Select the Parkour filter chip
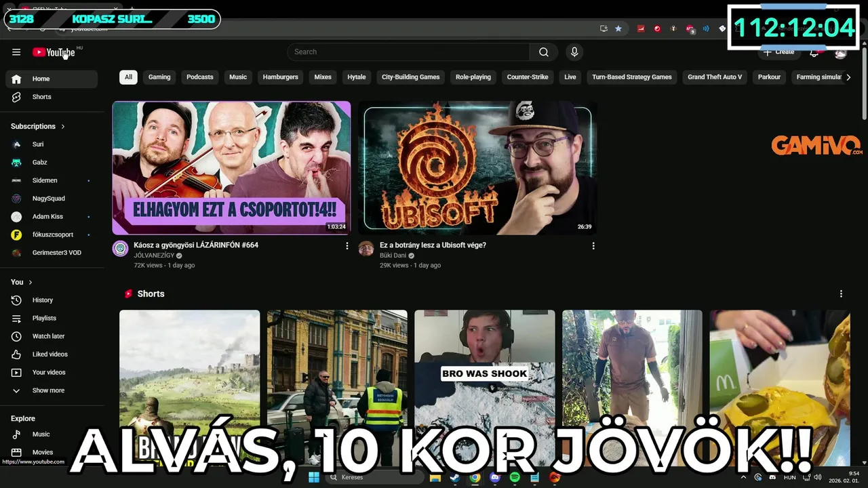This screenshot has width=868, height=488. (x=769, y=77)
